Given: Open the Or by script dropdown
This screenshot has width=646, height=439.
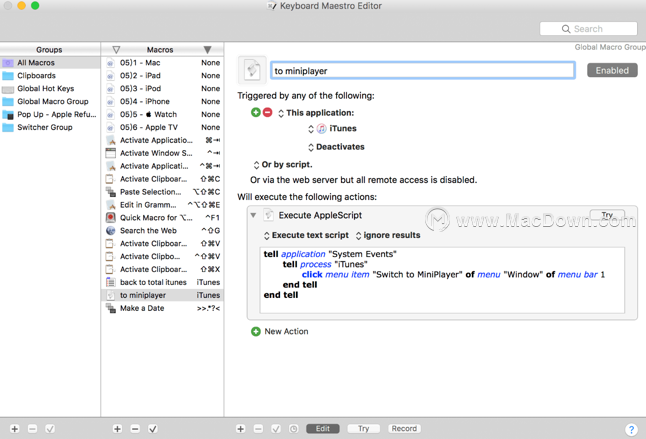Looking at the screenshot, I should point(283,165).
